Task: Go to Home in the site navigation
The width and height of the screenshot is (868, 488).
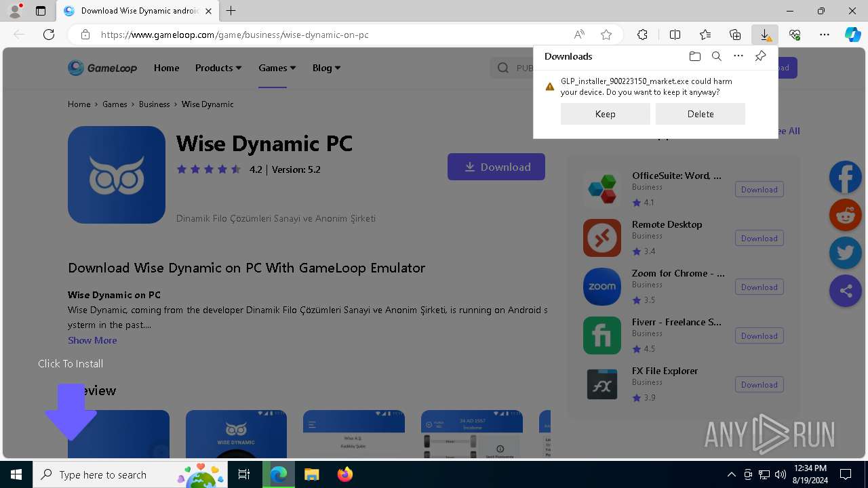Action: pos(166,68)
